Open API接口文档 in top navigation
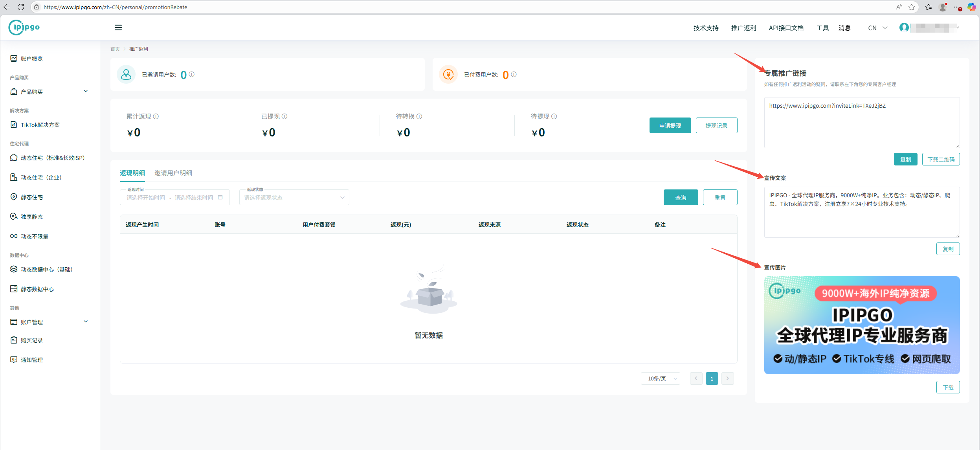This screenshot has width=980, height=450. [786, 28]
